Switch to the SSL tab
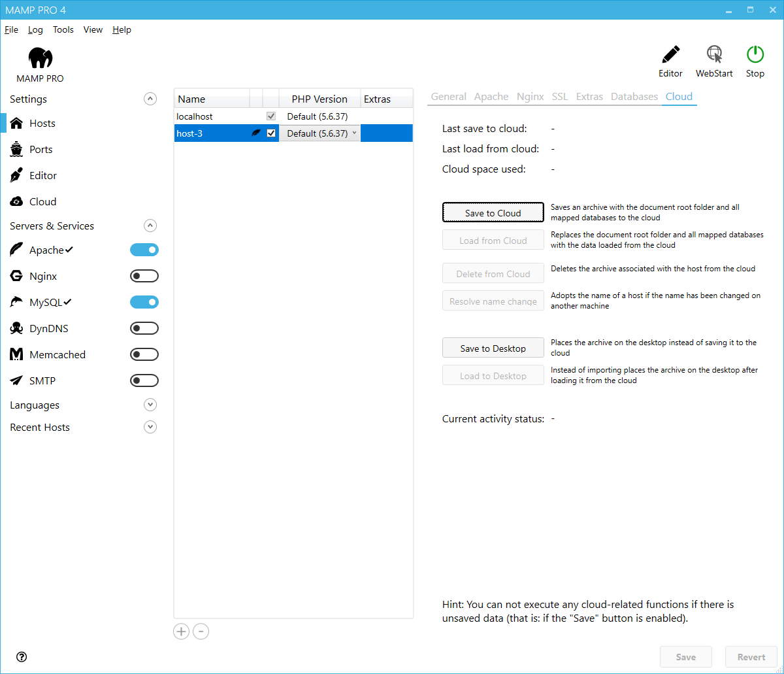Screen dimensions: 784x674 (x=560, y=97)
